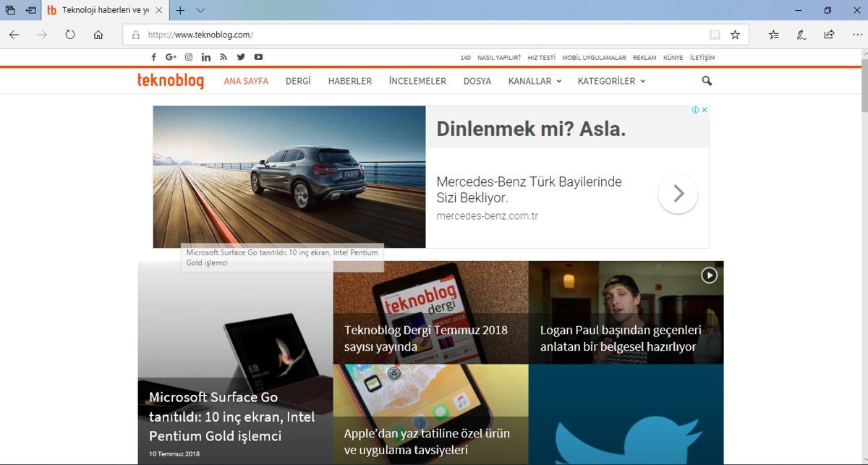The width and height of the screenshot is (868, 465).
Task: Open the İLETİŞİM link
Action: (702, 58)
